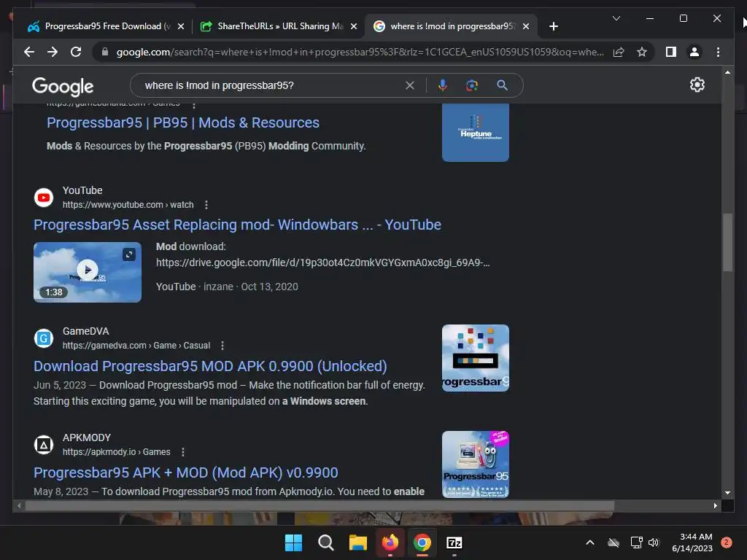Click the GameDVA site favicon
This screenshot has width=747, height=560.
pos(44,338)
